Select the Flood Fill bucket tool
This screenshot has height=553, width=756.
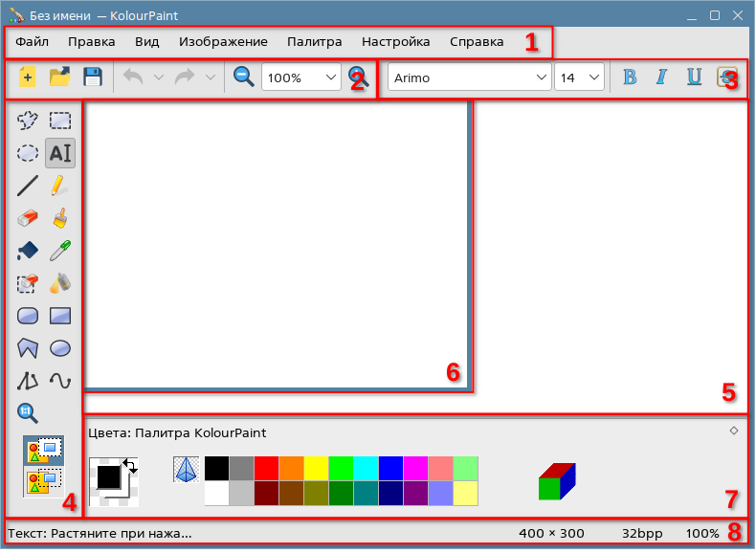[x=28, y=251]
